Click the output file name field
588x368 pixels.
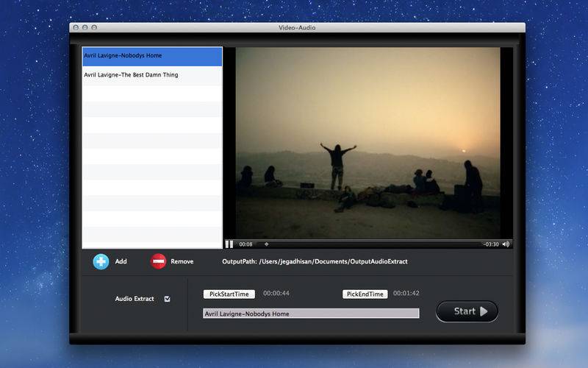click(311, 314)
